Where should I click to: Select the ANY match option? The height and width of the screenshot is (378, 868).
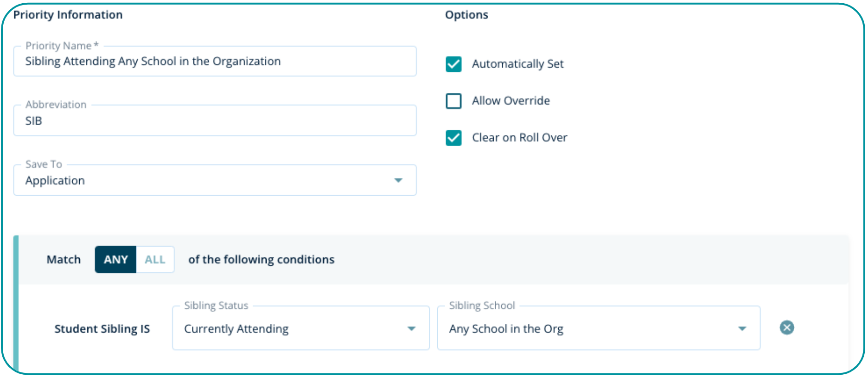115,260
